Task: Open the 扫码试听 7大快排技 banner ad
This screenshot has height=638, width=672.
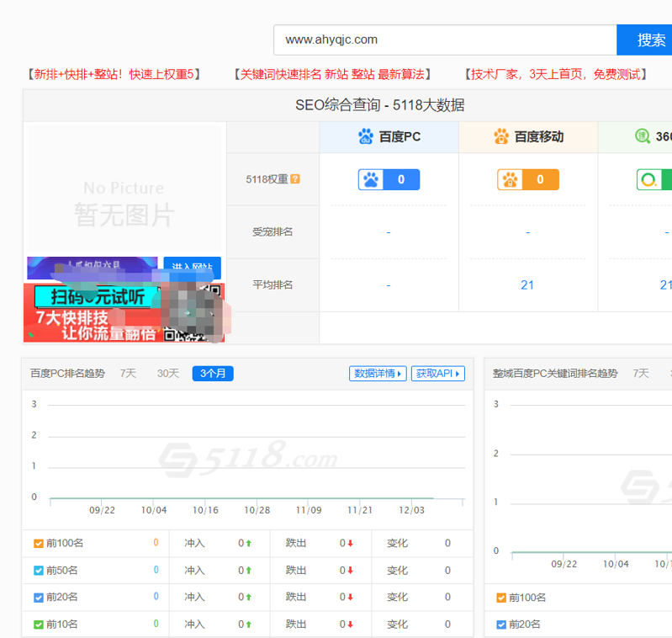Action: 124,312
